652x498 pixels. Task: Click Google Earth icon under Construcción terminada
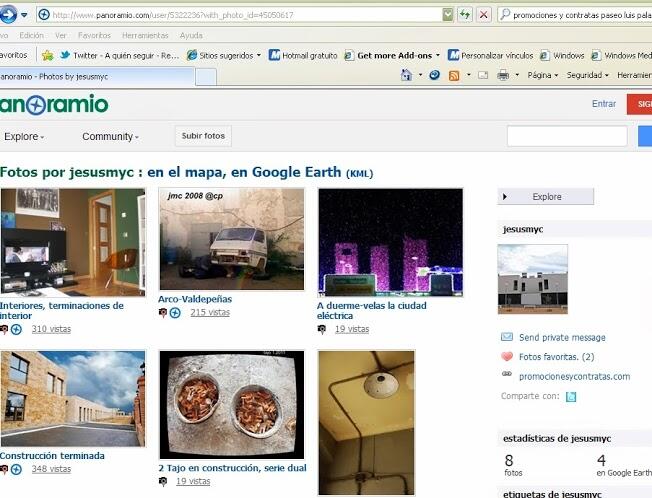(x=16, y=469)
